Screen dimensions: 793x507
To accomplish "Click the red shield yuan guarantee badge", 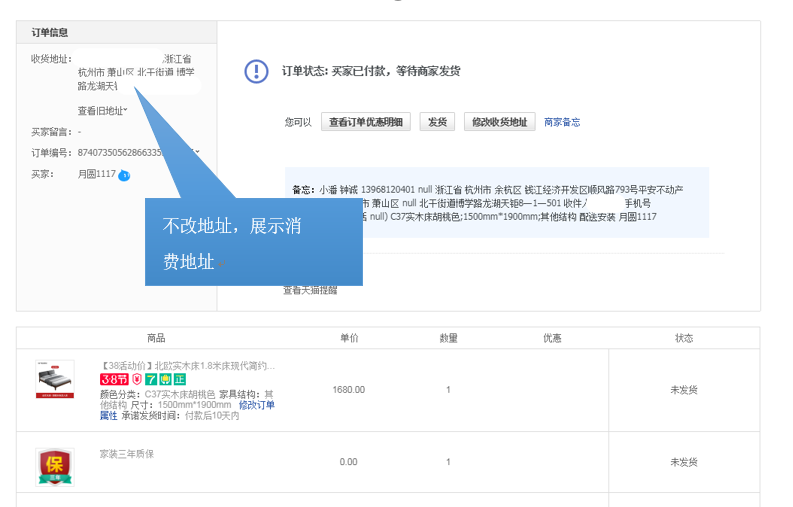I will tap(137, 379).
